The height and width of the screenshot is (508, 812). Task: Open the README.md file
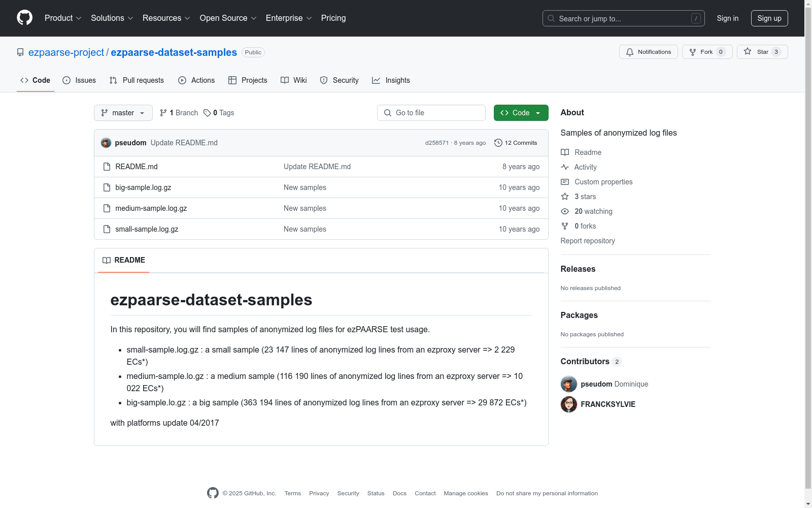click(x=137, y=167)
